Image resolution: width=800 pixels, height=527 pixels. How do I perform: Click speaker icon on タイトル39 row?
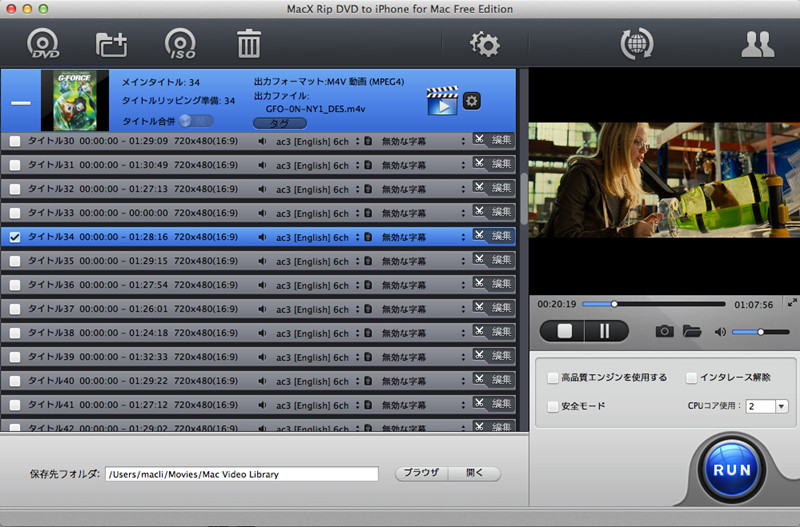click(x=262, y=357)
